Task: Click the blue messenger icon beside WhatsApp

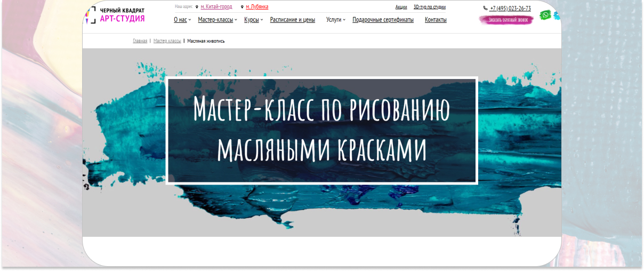Action: [x=557, y=15]
